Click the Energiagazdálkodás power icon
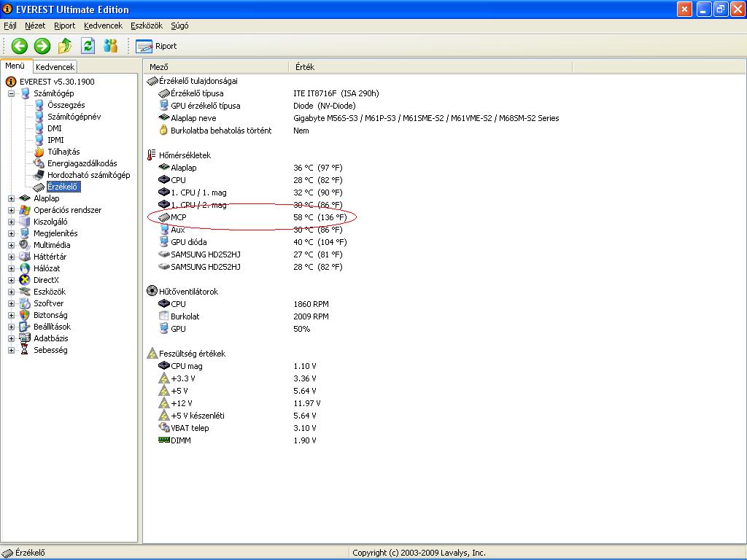 point(39,163)
